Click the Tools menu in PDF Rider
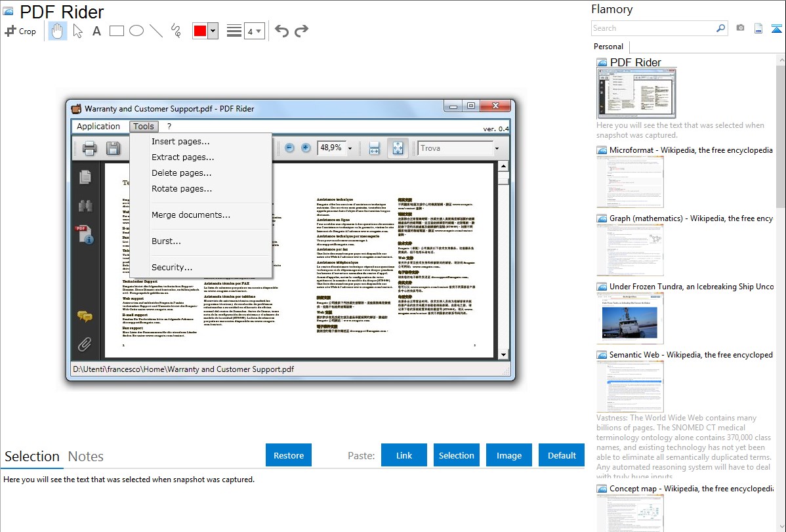Viewport: 786px width, 532px height. 144,127
